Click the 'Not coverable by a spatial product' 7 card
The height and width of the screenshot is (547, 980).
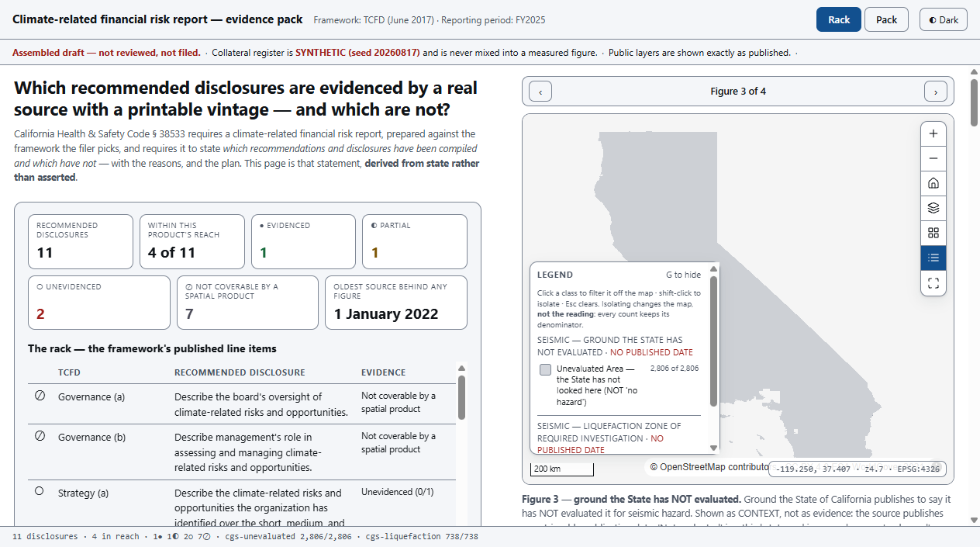[247, 303]
